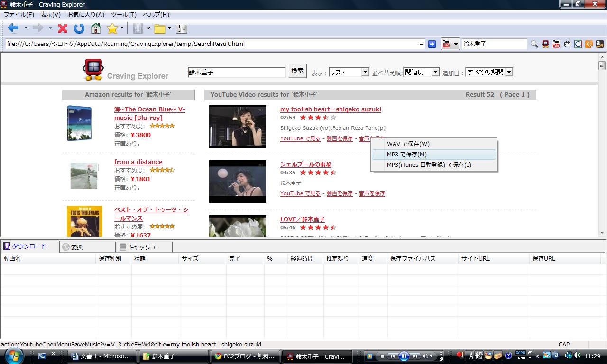Screen dimensions: 607x364
Task: Go to previous track in taskbar player
Action: 393,356
